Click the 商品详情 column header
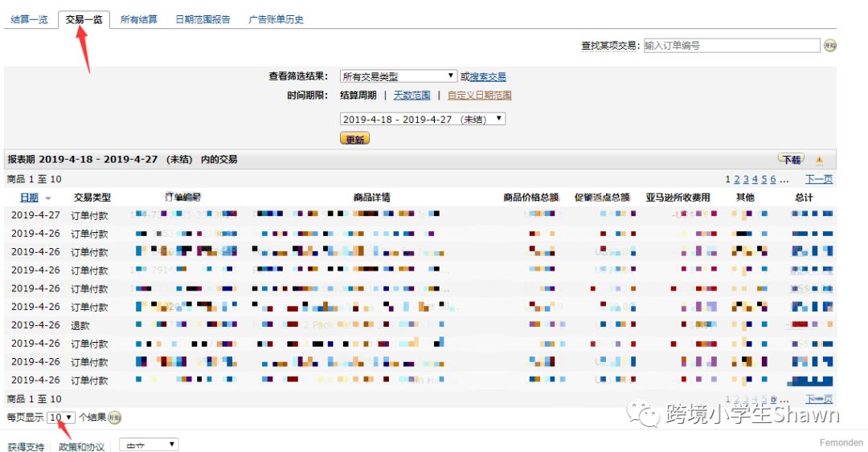 (x=372, y=197)
